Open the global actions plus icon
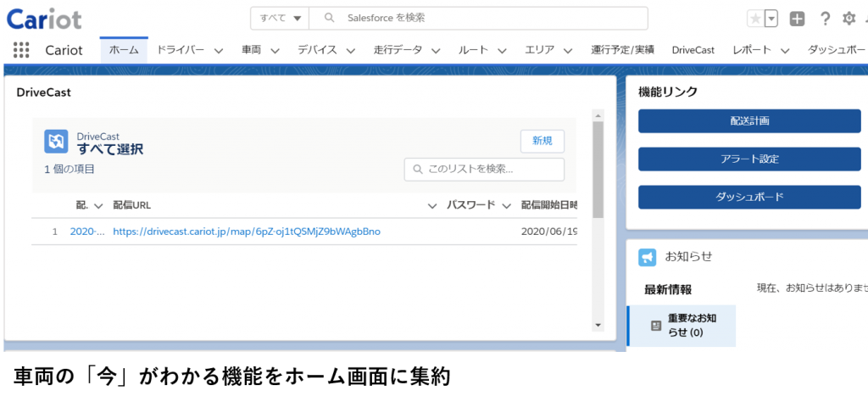 [797, 19]
